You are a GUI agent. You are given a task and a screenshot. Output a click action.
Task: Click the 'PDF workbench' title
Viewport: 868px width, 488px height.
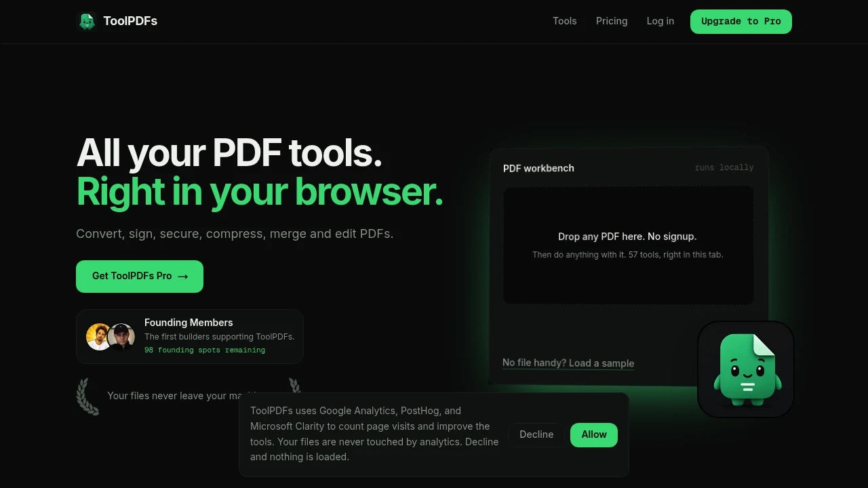click(538, 168)
